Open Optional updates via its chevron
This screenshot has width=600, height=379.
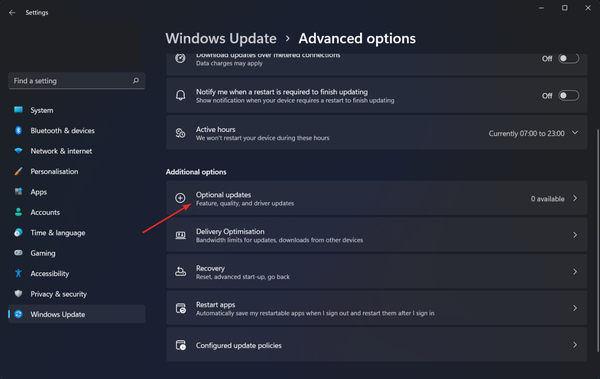[575, 198]
